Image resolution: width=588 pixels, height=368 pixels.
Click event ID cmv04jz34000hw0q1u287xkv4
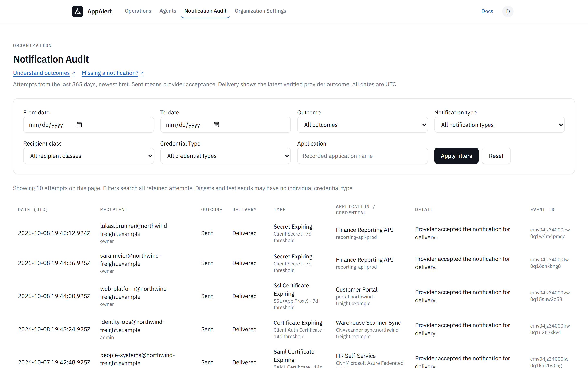click(550, 329)
